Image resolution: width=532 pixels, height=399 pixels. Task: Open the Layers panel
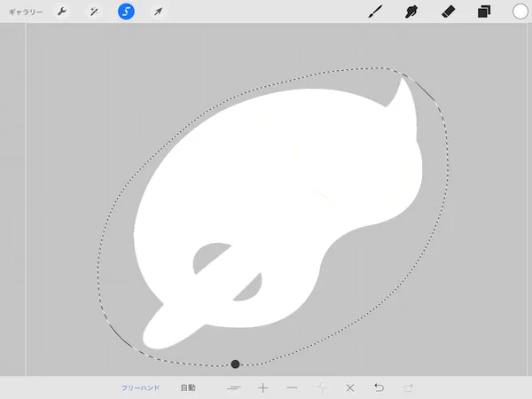coord(484,12)
